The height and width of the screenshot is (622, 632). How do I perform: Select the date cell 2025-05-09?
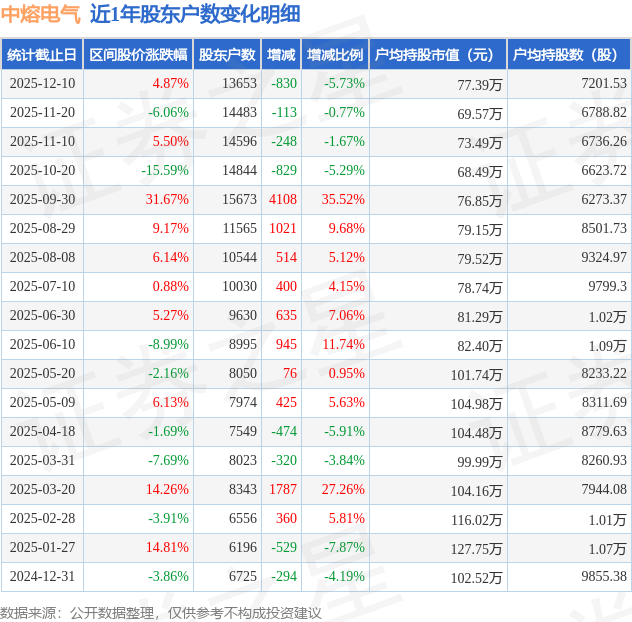click(42, 403)
